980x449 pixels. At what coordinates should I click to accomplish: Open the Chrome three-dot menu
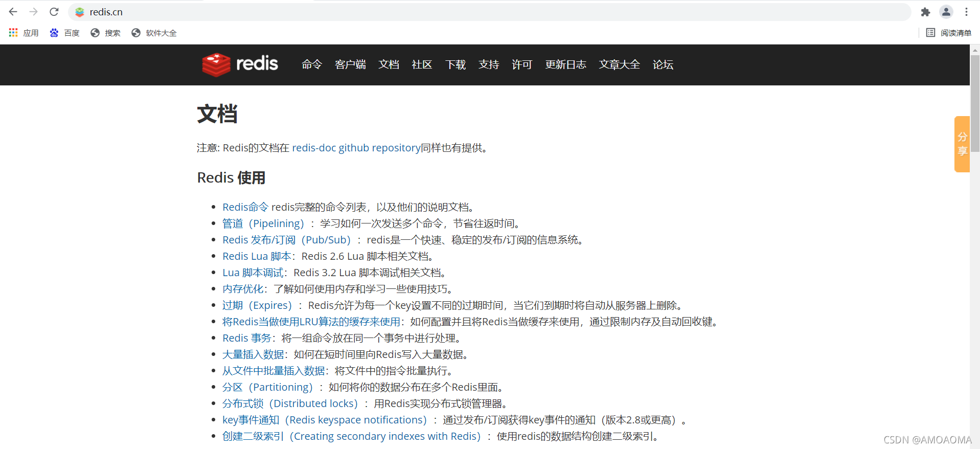(x=966, y=12)
